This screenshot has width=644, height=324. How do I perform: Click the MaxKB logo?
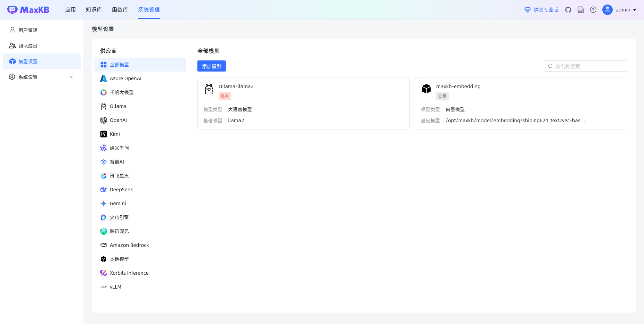28,10
